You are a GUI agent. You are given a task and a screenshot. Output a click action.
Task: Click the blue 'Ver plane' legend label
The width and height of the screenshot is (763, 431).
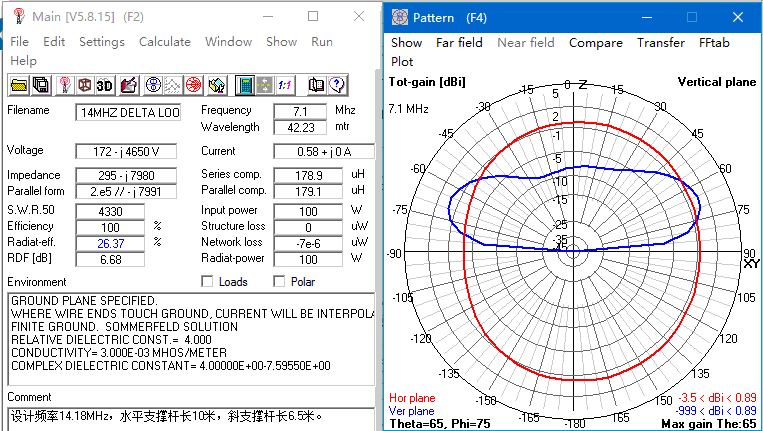click(x=411, y=411)
